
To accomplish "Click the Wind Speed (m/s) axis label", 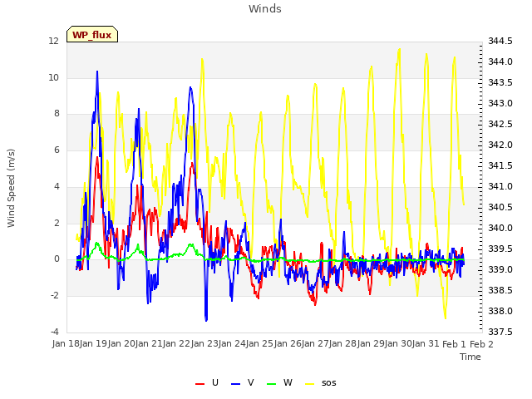I will coord(11,188).
